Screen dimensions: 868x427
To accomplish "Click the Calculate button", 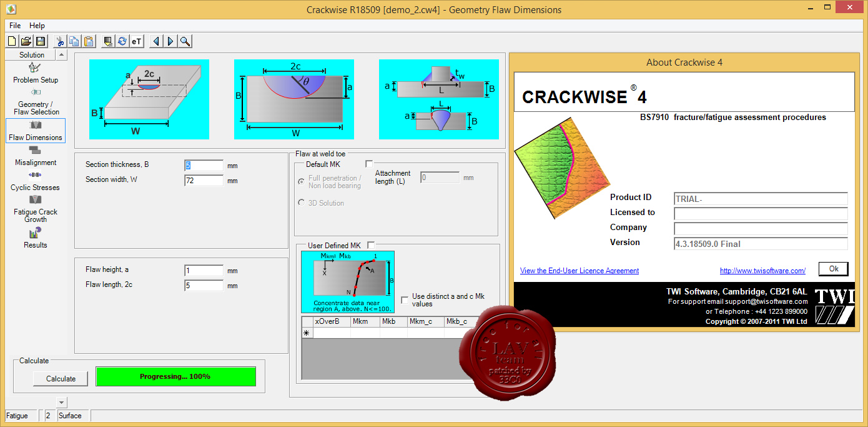I will (61, 378).
